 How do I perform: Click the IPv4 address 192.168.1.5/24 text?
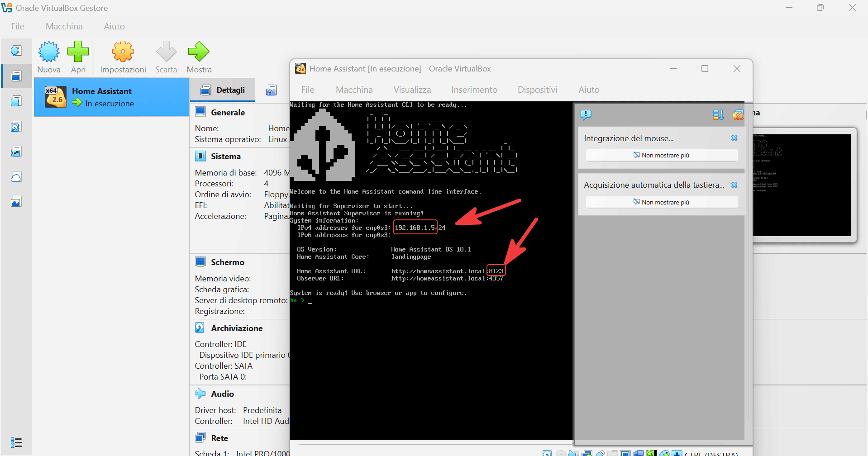420,228
